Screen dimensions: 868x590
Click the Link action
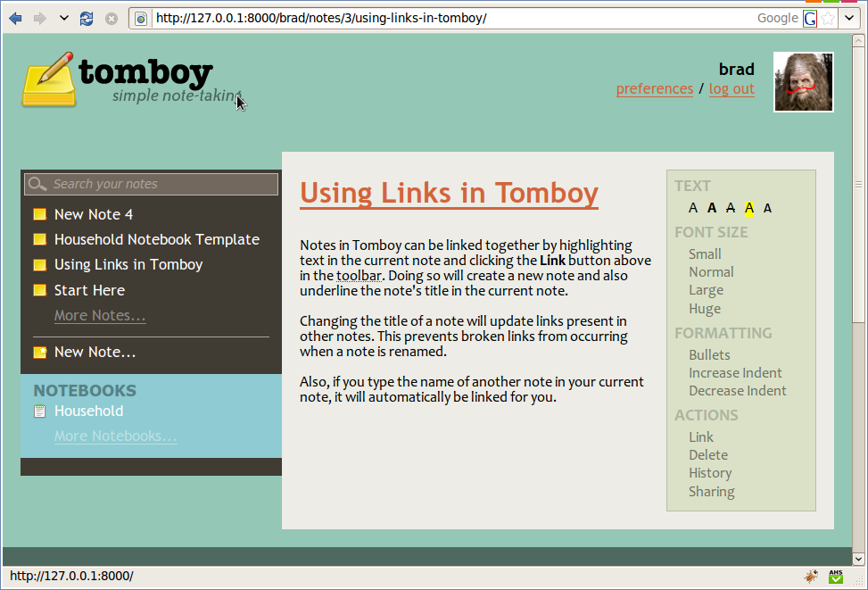(x=701, y=437)
